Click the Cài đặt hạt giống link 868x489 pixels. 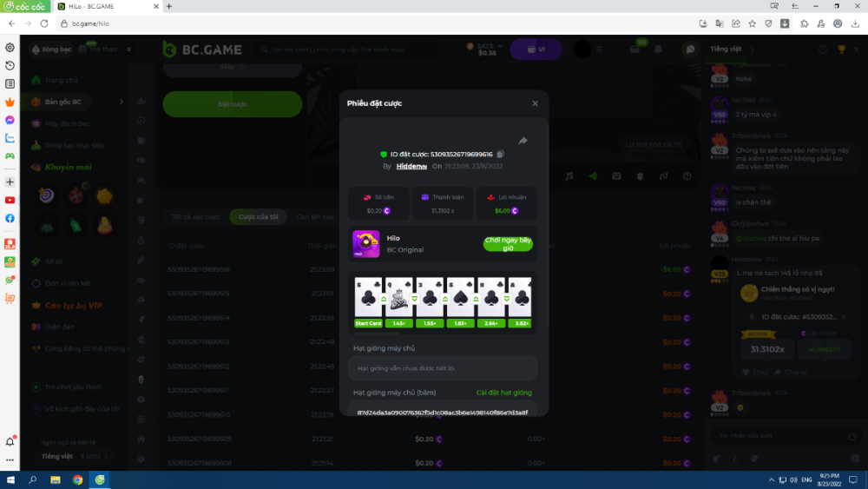tap(503, 393)
